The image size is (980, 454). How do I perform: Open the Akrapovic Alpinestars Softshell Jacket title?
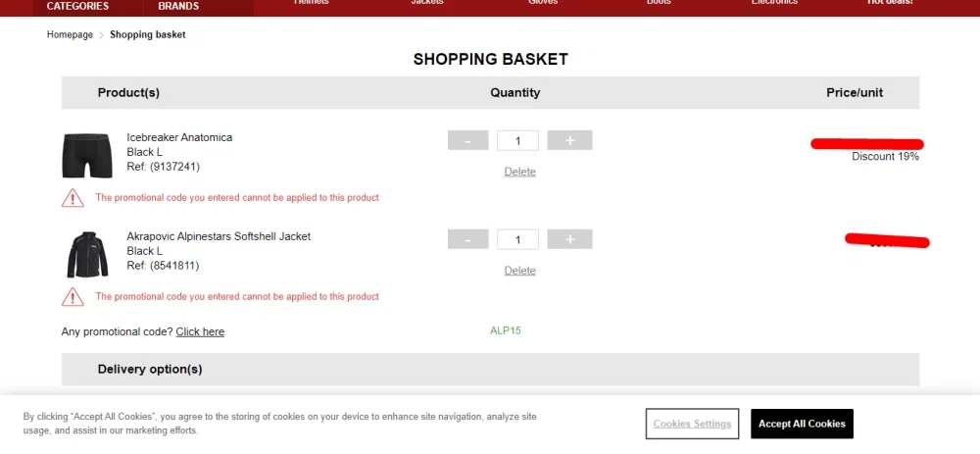pos(219,236)
